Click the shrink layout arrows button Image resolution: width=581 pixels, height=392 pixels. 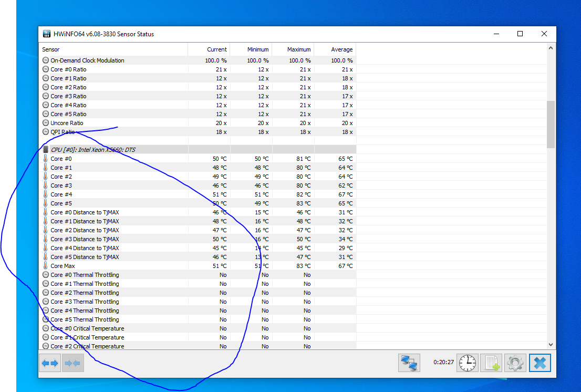72,363
